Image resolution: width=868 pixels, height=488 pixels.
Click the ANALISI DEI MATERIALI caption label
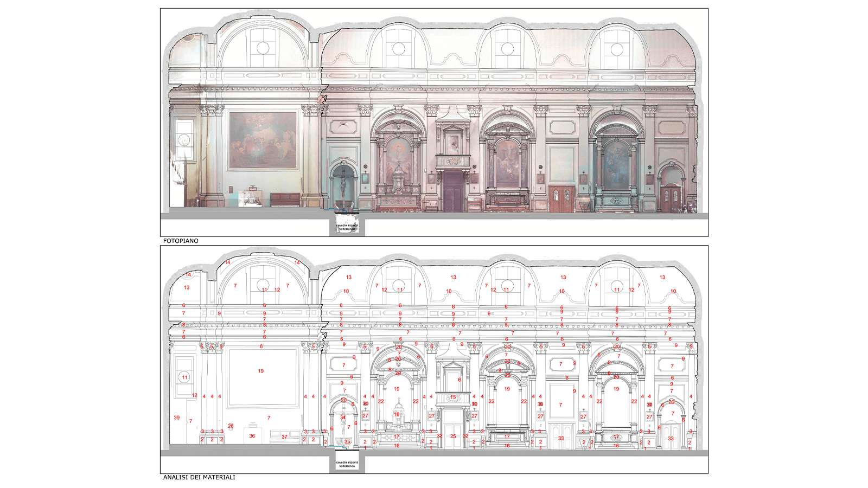tap(199, 478)
